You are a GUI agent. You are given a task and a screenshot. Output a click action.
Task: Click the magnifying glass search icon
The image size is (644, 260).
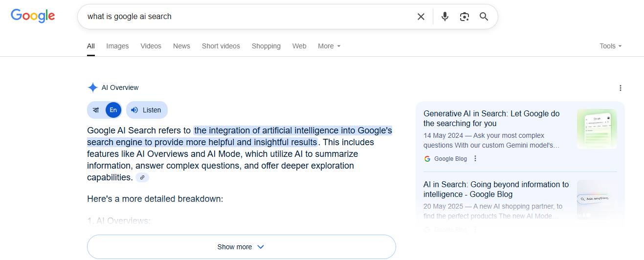tap(484, 17)
